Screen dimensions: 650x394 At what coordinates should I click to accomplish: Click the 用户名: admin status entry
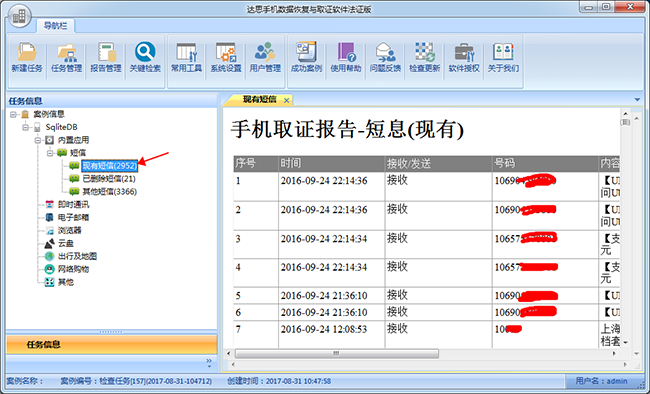(601, 381)
